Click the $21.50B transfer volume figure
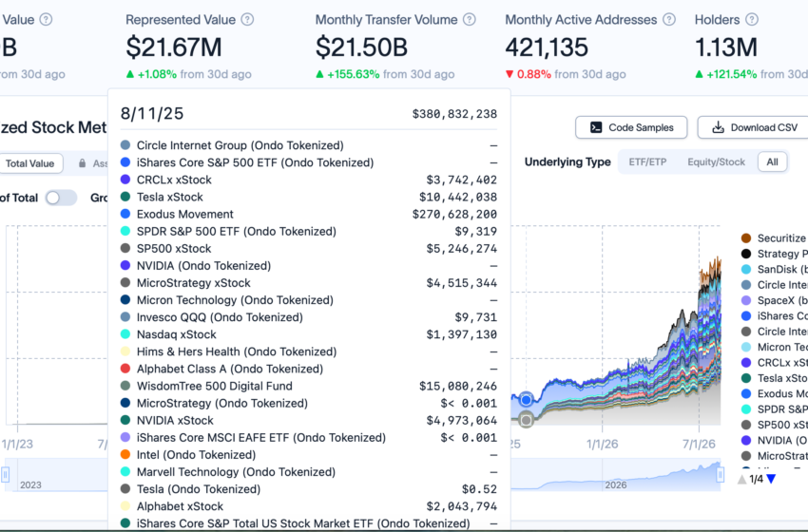This screenshot has width=808, height=532. coord(361,47)
